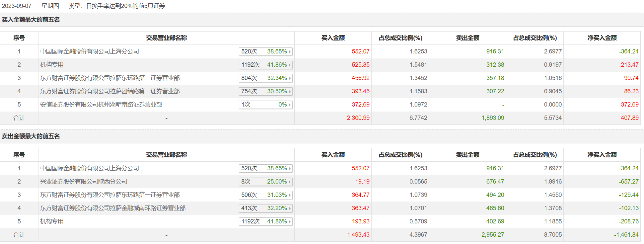
Task: Click the 卖出金额最大的前五名 section title
Action: 31,136
